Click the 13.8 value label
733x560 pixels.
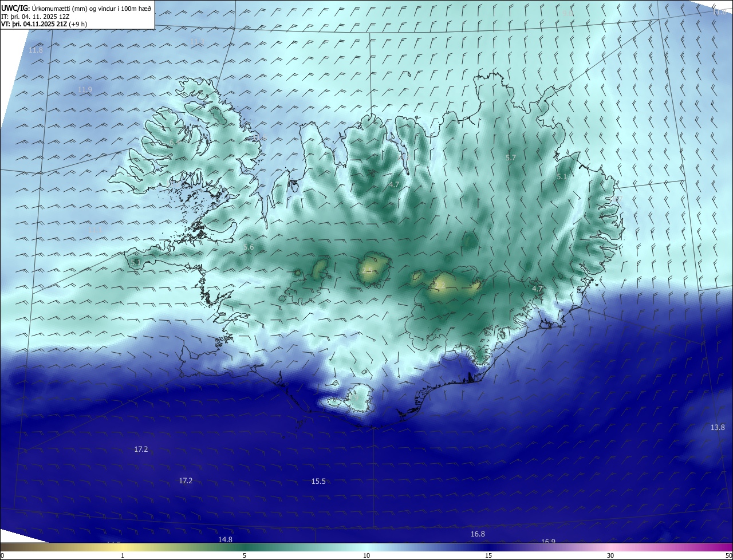click(x=718, y=428)
